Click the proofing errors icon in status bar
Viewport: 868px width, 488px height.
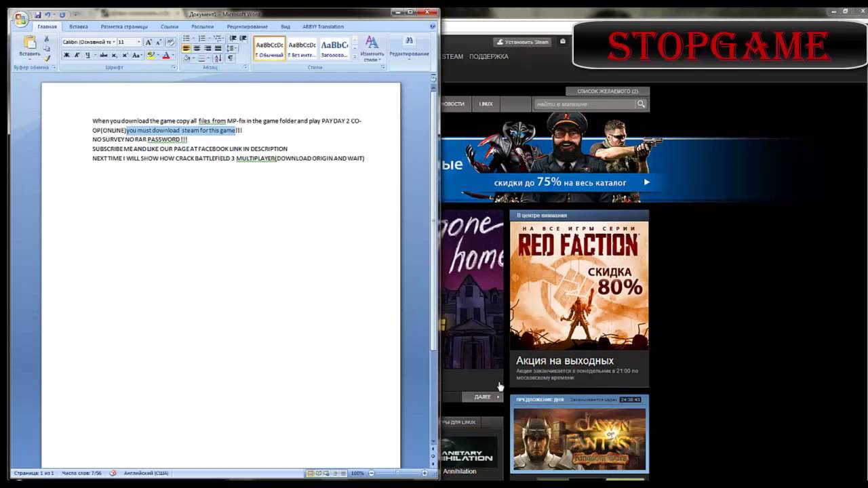pos(113,473)
